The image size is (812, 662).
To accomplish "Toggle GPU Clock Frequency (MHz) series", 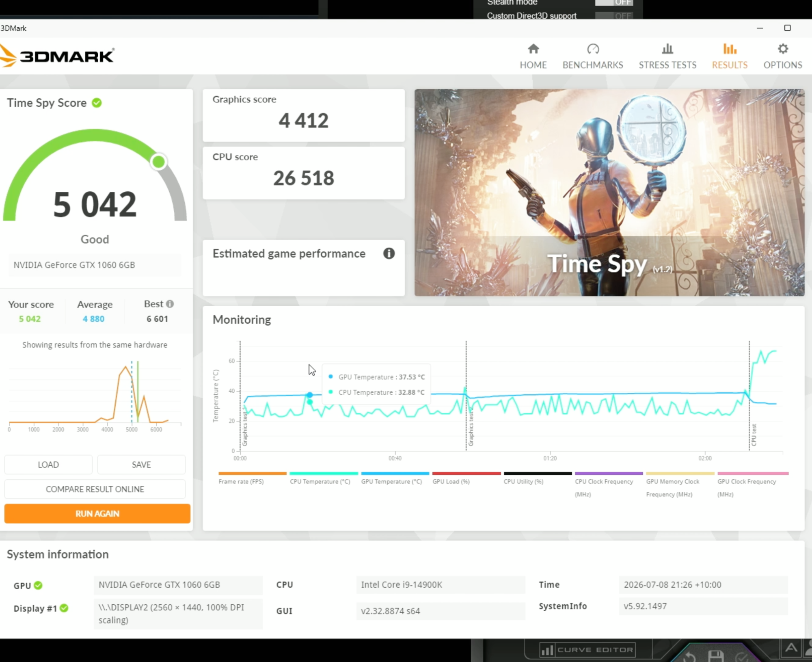I will pyautogui.click(x=753, y=485).
